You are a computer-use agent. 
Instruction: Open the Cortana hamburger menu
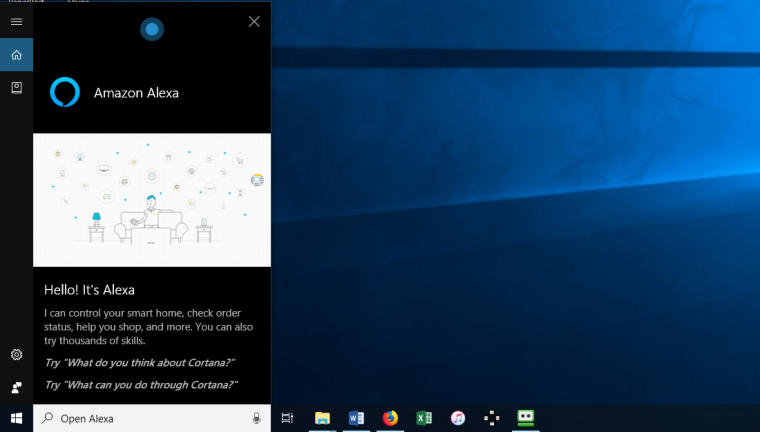[16, 21]
